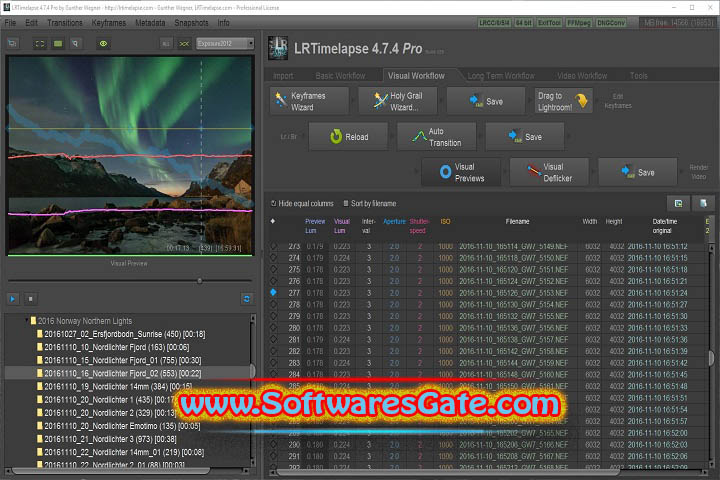
Task: Open the Exposure2012 dropdown
Action: 225,43
